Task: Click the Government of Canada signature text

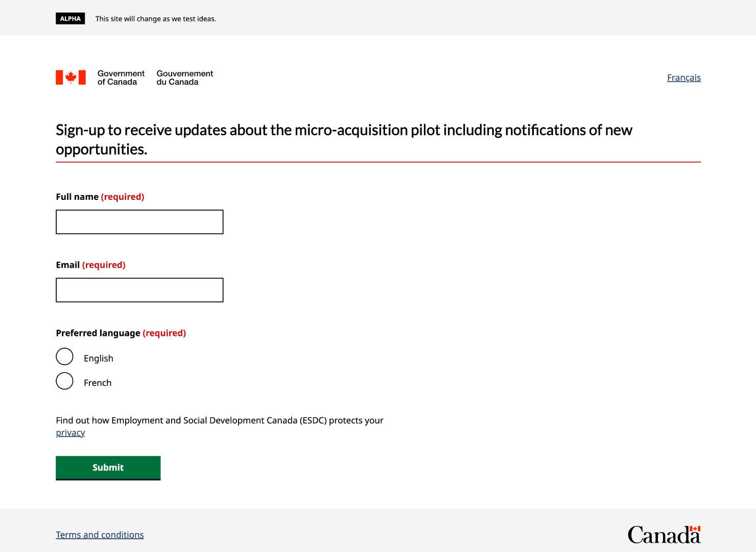Action: 121,78
